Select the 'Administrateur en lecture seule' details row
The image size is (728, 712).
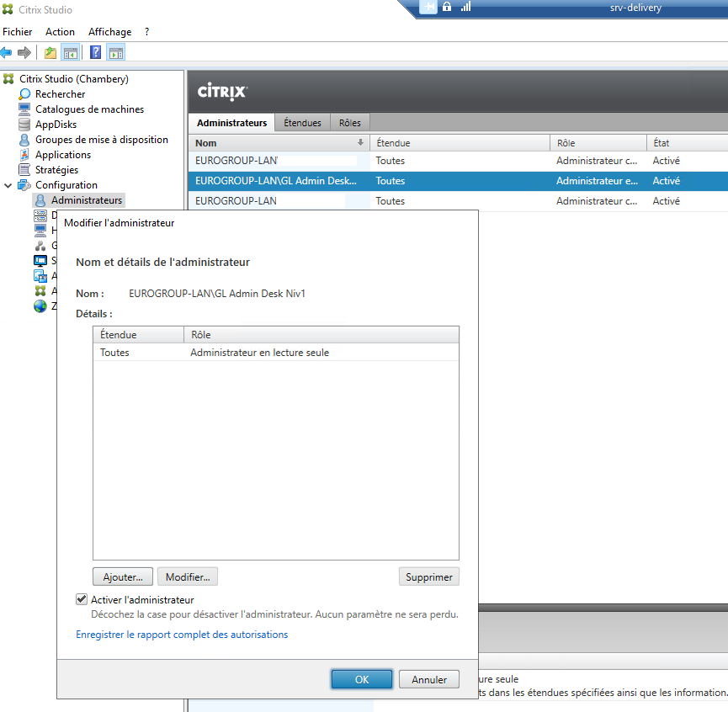point(276,353)
